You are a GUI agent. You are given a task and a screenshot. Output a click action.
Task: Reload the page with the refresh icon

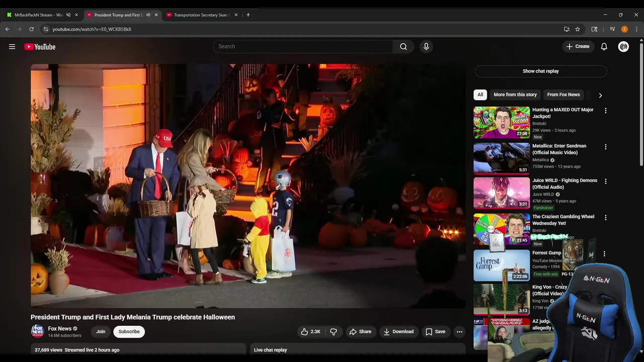[31, 29]
